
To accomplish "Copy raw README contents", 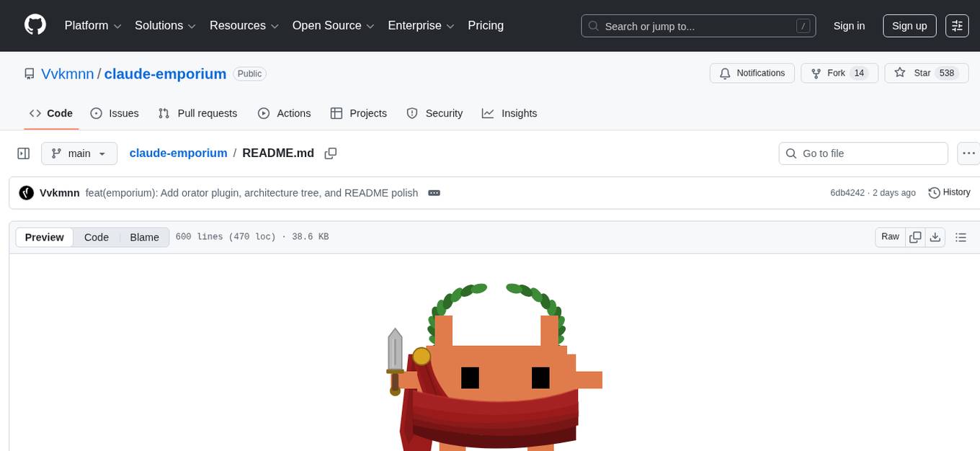I will coord(915,236).
